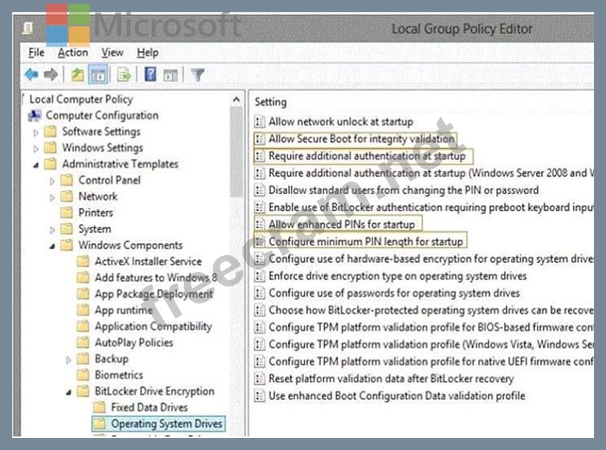Image resolution: width=606 pixels, height=450 pixels.
Task: Expand the Backup node
Action: pyautogui.click(x=68, y=360)
